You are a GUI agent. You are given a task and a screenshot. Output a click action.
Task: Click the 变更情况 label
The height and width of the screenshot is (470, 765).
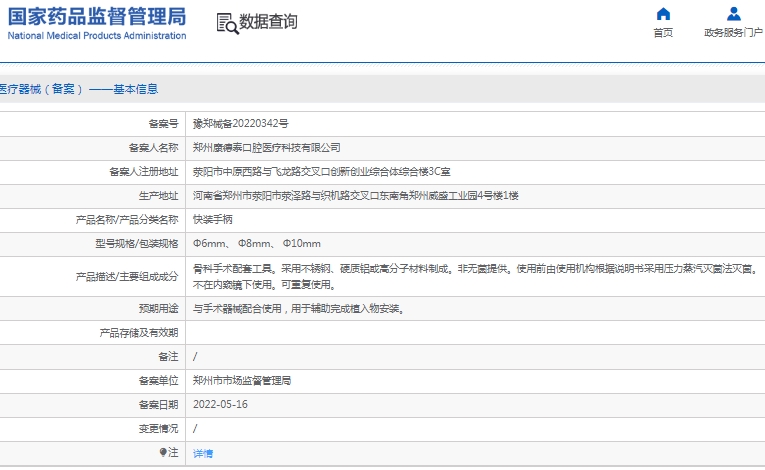[x=159, y=429]
